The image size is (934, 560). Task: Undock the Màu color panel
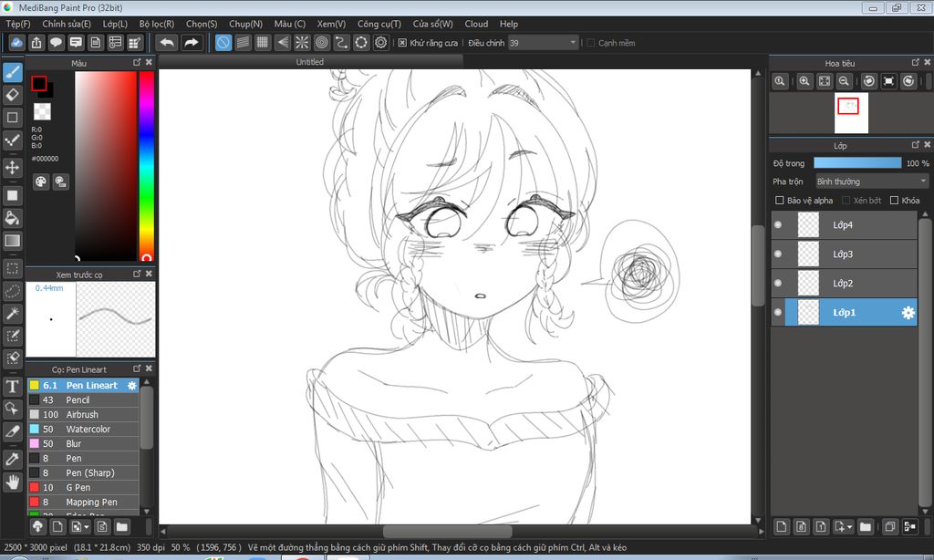137,62
